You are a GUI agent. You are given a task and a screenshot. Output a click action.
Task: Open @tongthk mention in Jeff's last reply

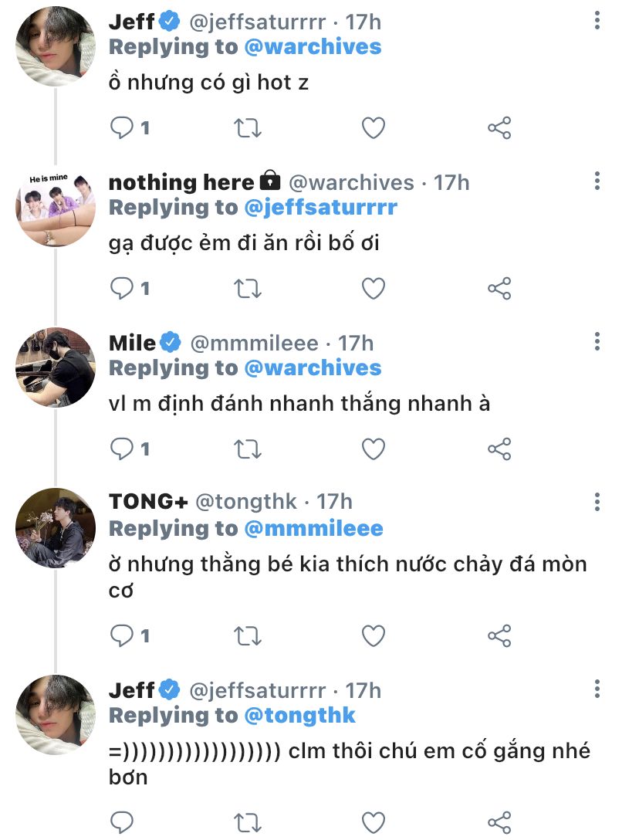click(299, 716)
